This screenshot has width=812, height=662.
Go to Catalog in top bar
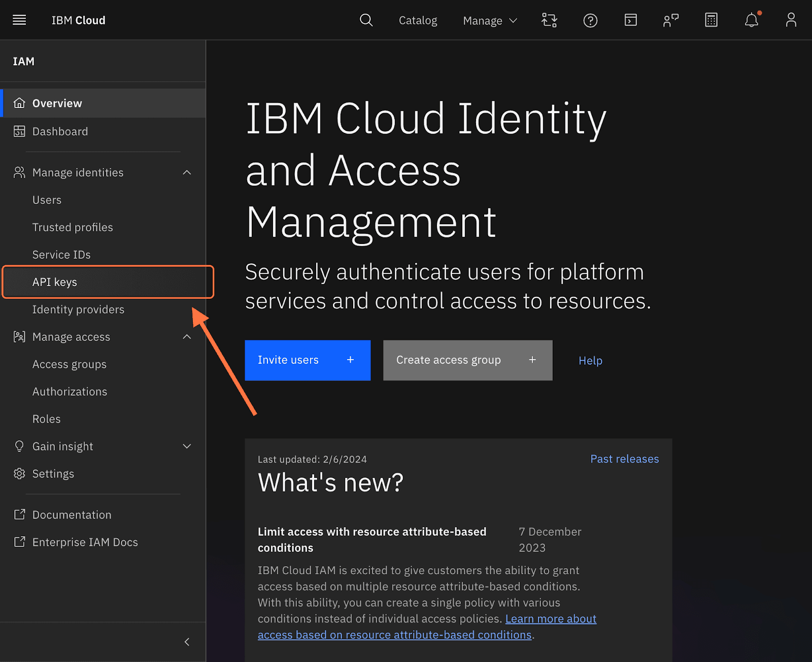pyautogui.click(x=418, y=21)
